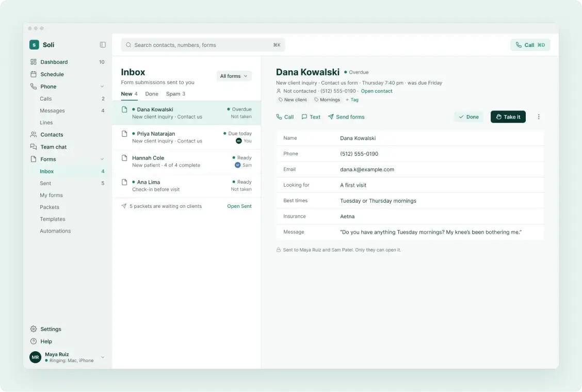
Task: Click the document icon beside Ana Lima
Action: [124, 182]
